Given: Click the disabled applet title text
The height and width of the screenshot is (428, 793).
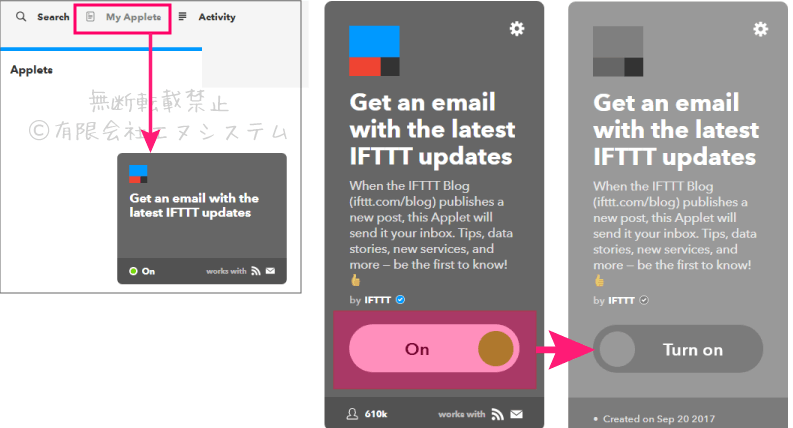Looking at the screenshot, I should tap(676, 130).
